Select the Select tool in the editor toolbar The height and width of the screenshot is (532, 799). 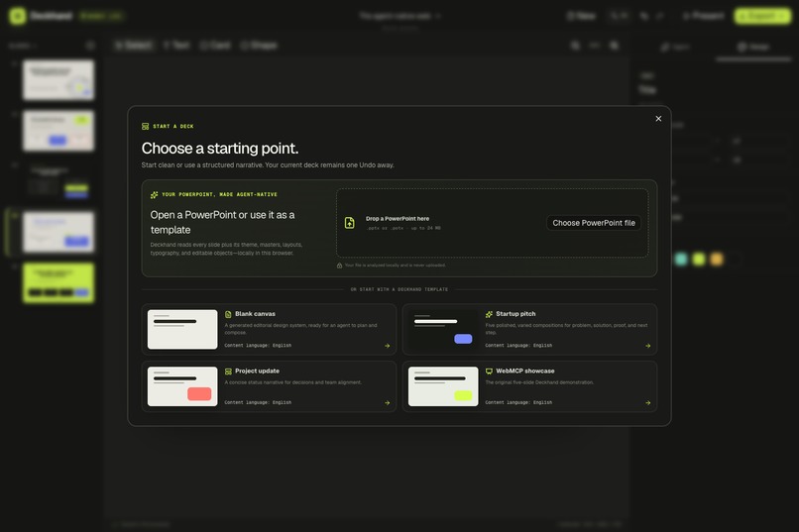[134, 46]
